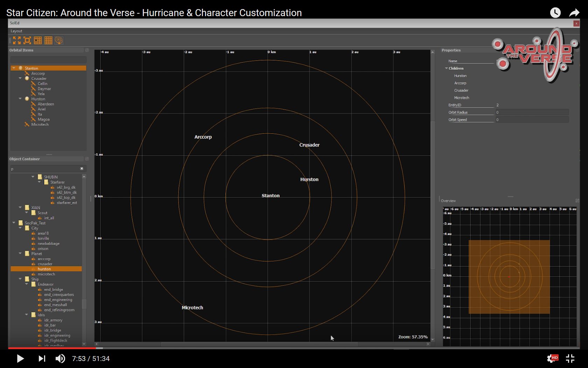Click the satellite icon beside Arccorp
Screen dimensions: 588x368
pyautogui.click(x=27, y=73)
